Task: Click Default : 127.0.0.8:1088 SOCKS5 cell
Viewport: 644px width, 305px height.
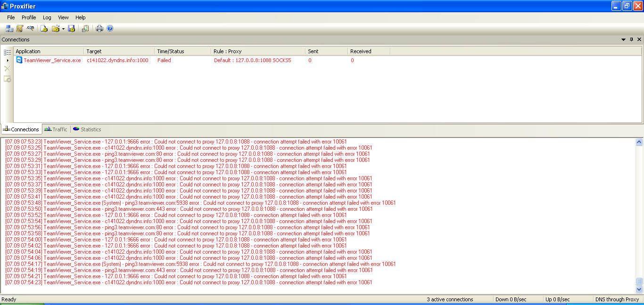Action: pyautogui.click(x=253, y=60)
